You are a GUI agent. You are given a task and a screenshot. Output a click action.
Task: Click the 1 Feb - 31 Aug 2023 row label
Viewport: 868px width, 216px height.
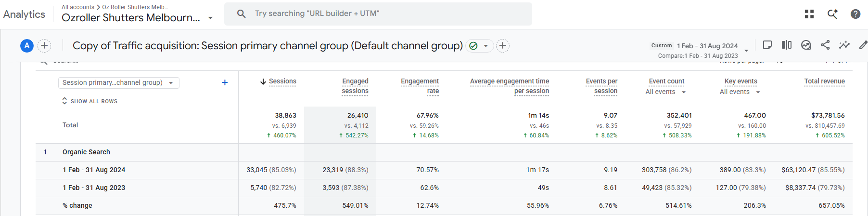tap(94, 188)
